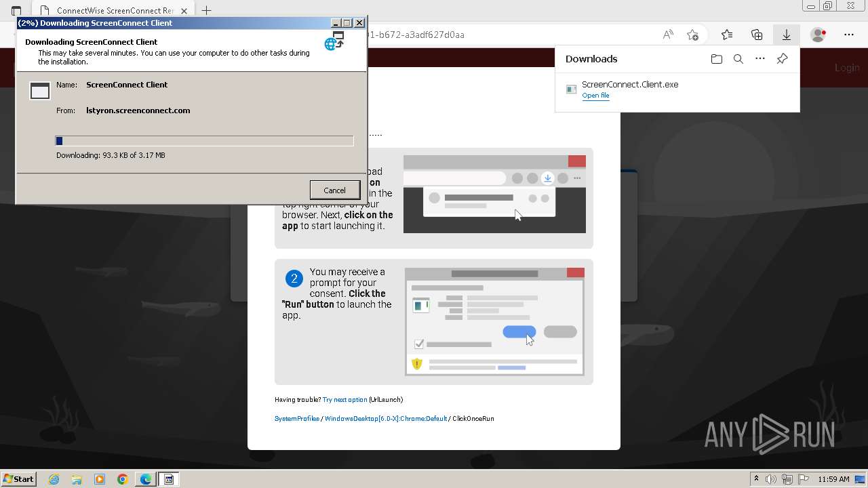The height and width of the screenshot is (488, 868).
Task: Switch to Microsoft Edge on taskbar
Action: 146,479
